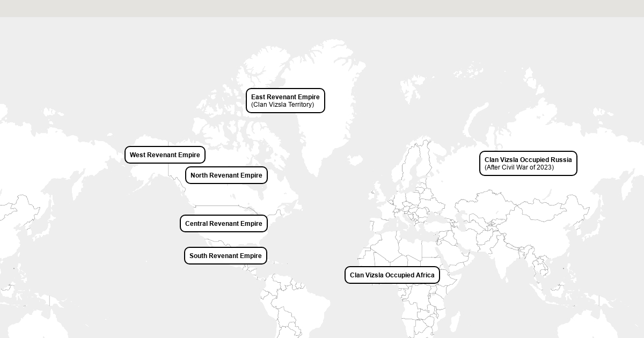Click the South Revenant Empire label
Screen dimensions: 644x338
(x=225, y=256)
